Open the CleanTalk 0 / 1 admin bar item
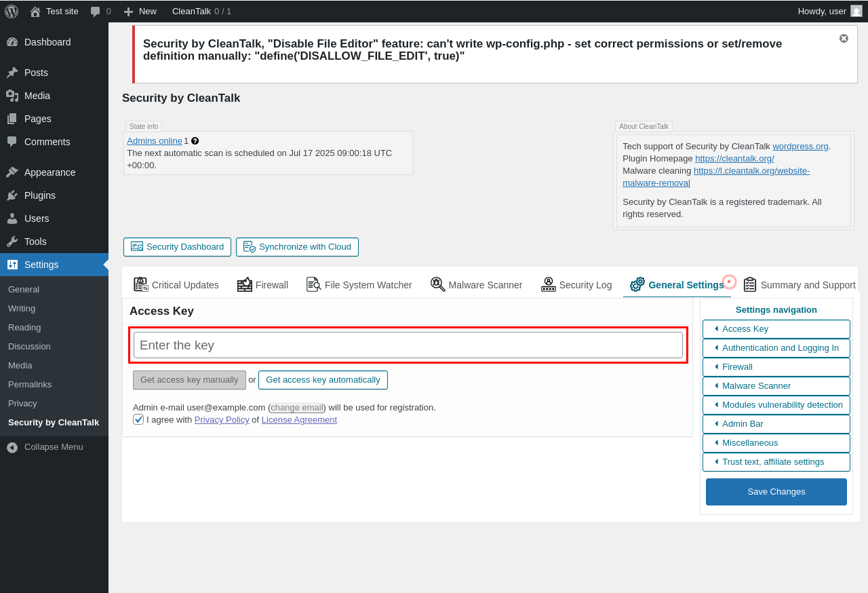 pos(201,11)
